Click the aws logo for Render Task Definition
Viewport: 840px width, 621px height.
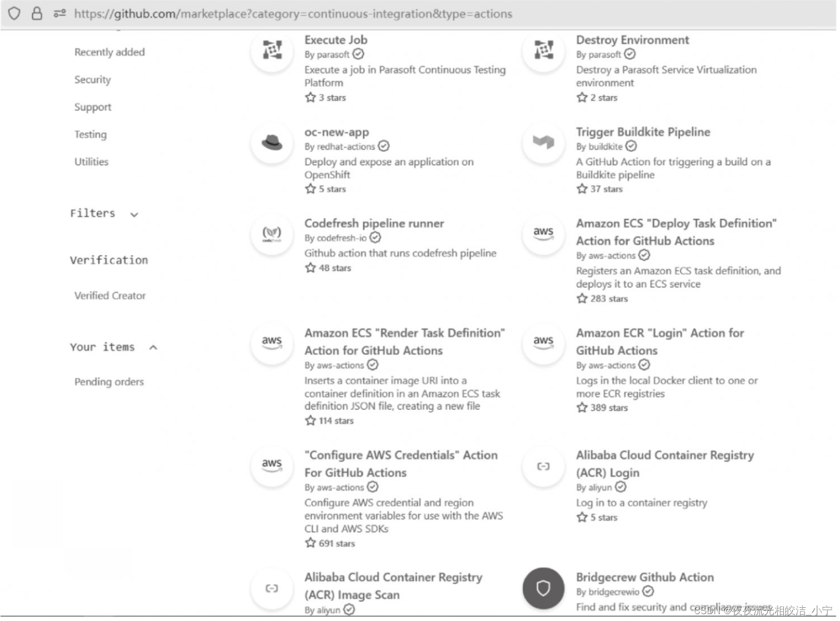pyautogui.click(x=272, y=343)
